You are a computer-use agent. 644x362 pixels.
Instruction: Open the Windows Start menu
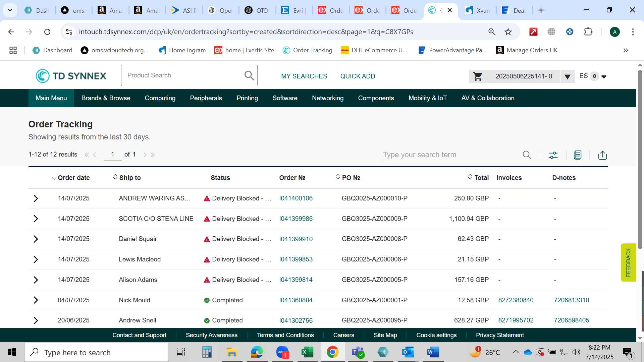(12, 352)
